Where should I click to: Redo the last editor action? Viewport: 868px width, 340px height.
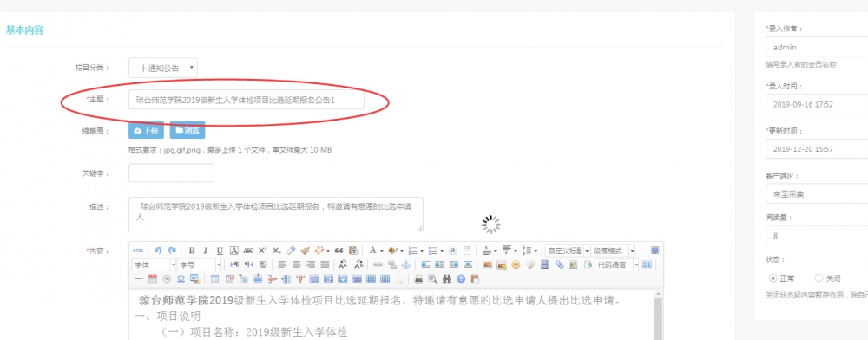172,251
